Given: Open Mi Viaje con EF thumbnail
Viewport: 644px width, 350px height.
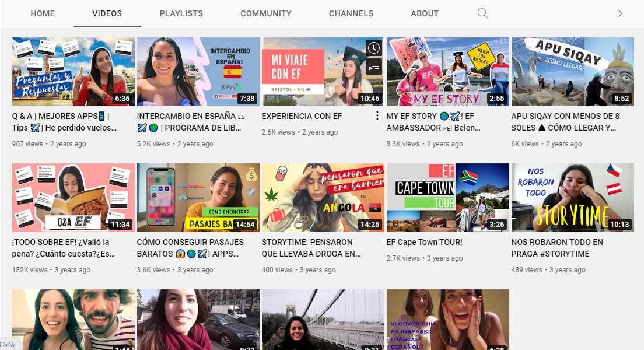Looking at the screenshot, I should [323, 72].
